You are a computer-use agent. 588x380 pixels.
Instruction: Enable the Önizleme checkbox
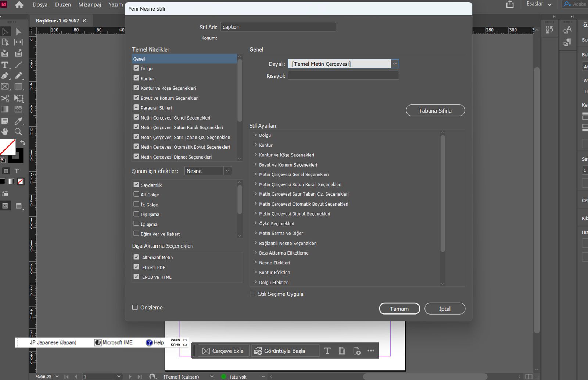click(x=135, y=307)
